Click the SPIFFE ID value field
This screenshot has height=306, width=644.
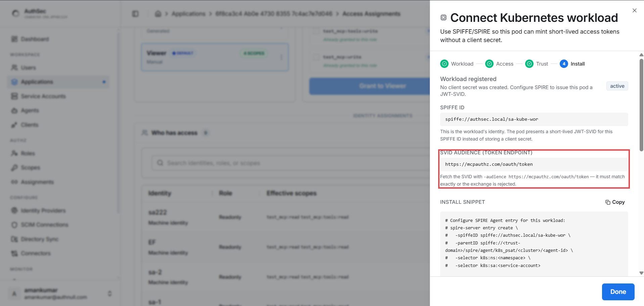coord(534,119)
